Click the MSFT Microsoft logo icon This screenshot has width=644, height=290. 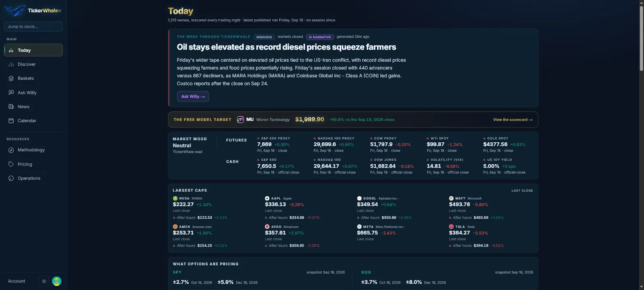click(451, 198)
